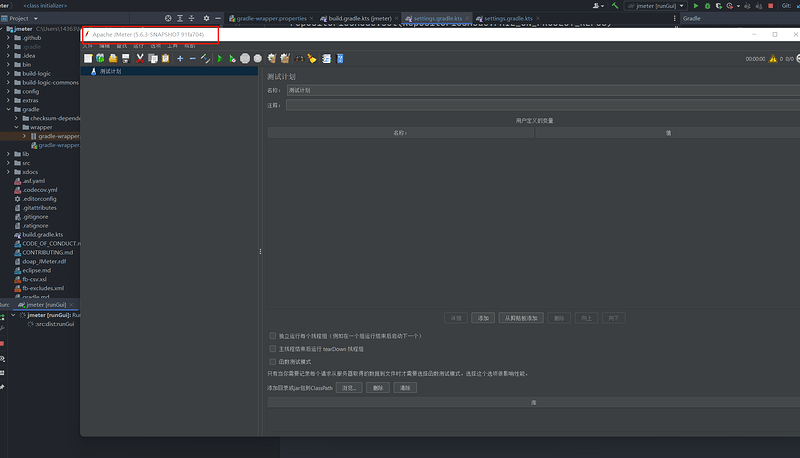Hide the Project panel with the minus icon
800x458 pixels.
point(218,18)
